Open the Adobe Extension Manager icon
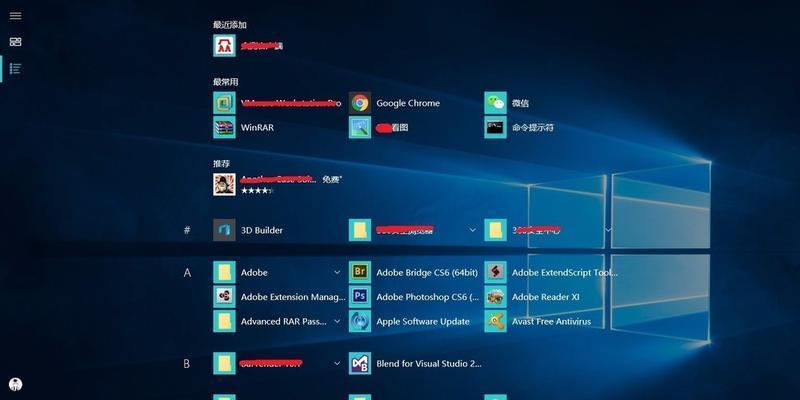This screenshot has height=400, width=800. pos(224,296)
